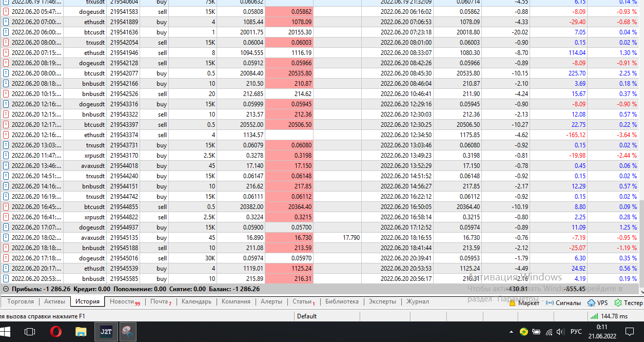Open File Explorer from taskbar

pos(81,332)
